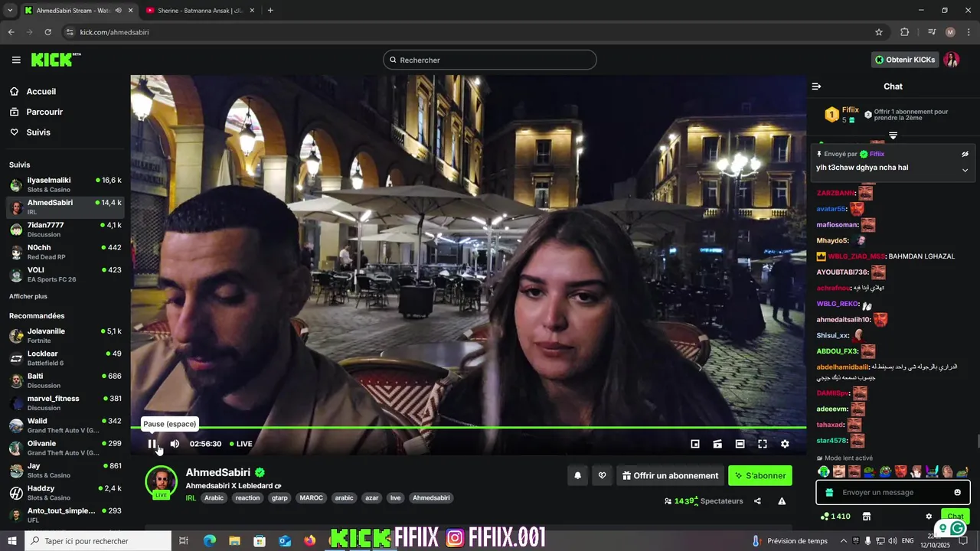Jump to LIVE position in player
Screen dimensions: 980x551
(241, 444)
